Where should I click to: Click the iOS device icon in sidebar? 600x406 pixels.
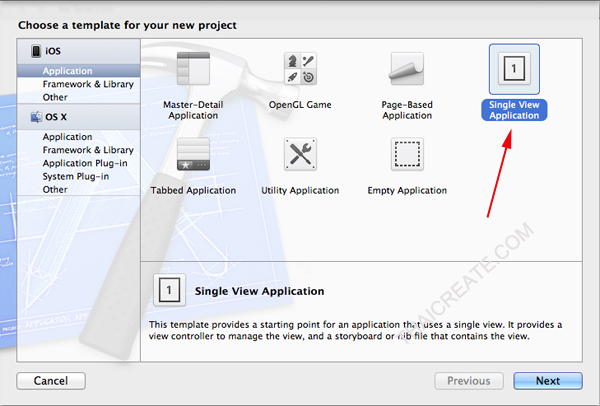tap(36, 51)
